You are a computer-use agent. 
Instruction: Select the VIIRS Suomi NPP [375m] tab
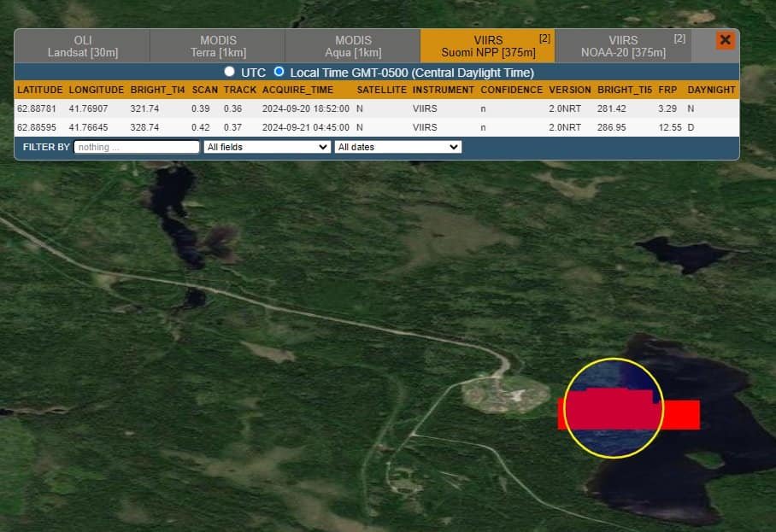pos(487,46)
